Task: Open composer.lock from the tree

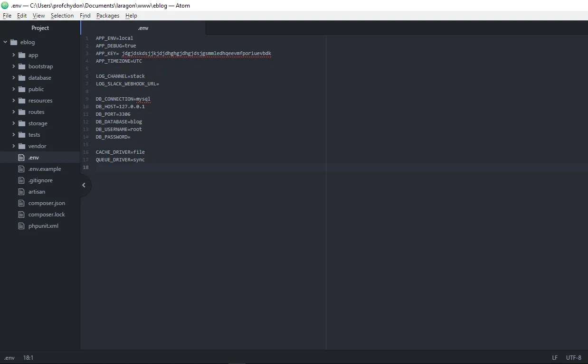Action: (47, 215)
